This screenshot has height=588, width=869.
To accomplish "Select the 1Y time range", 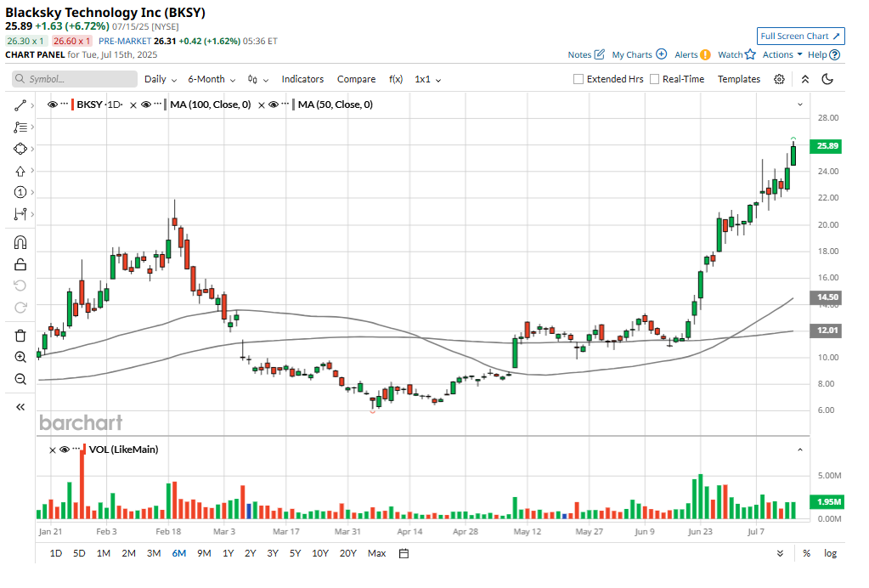I will point(229,554).
